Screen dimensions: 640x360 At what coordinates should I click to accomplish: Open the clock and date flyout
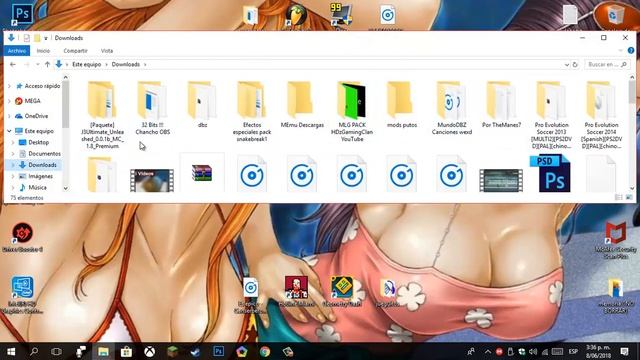pos(598,351)
